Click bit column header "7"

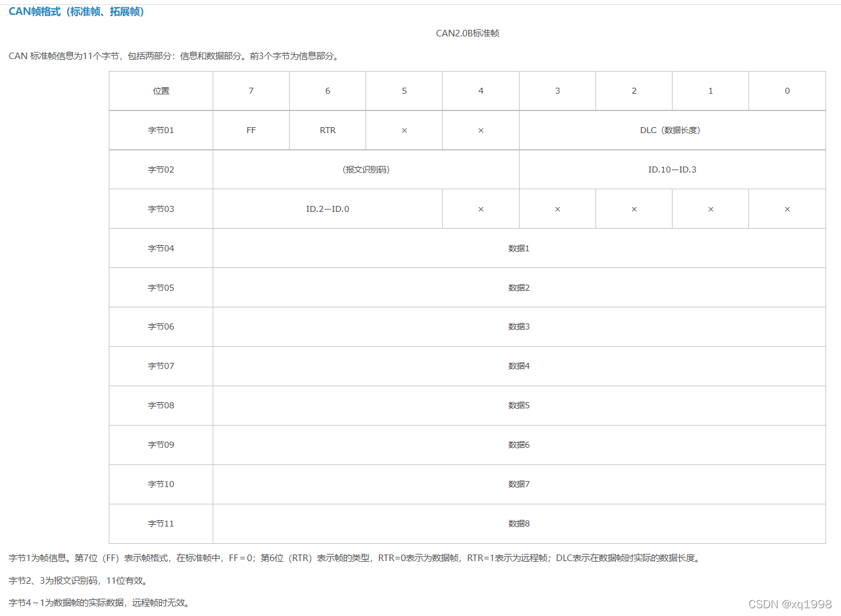(251, 91)
